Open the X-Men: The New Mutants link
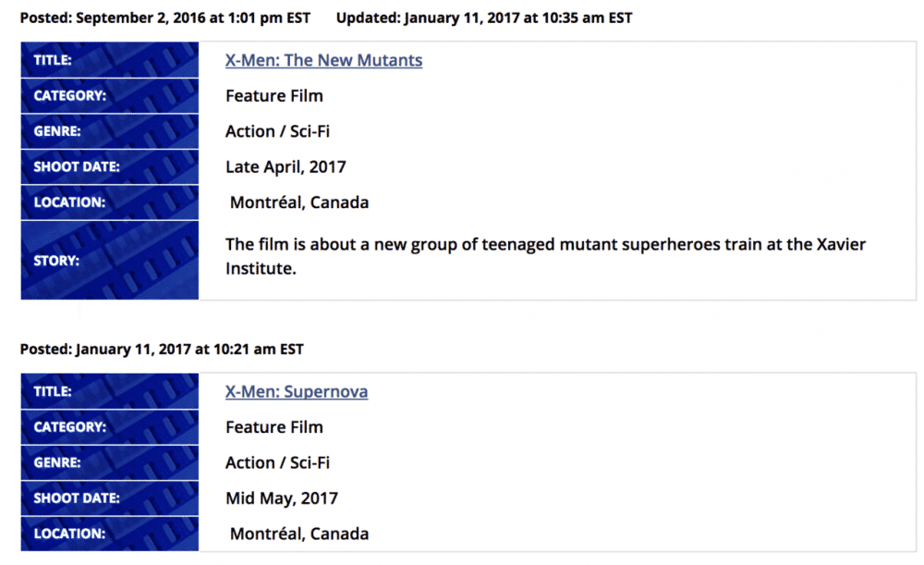Image resolution: width=924 pixels, height=565 pixels. pos(323,60)
